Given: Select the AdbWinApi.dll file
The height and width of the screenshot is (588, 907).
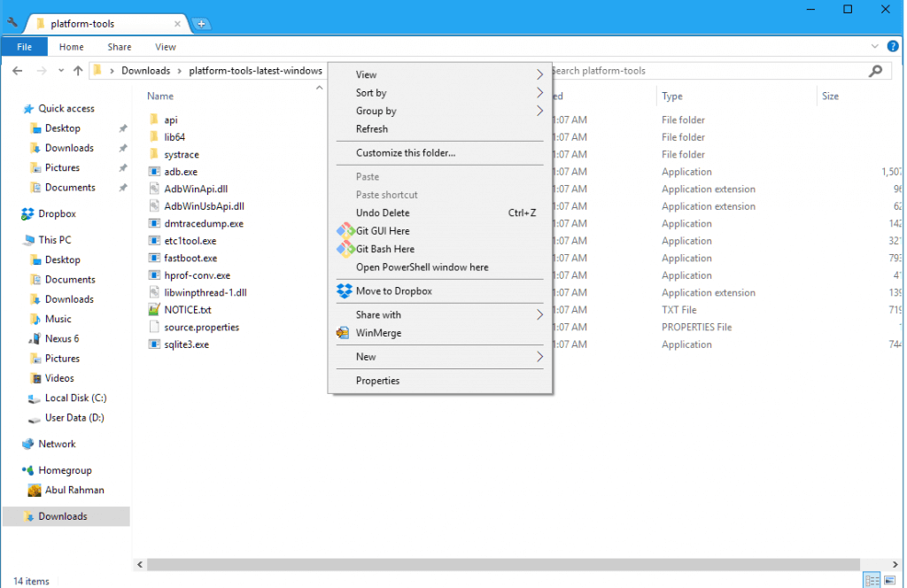Looking at the screenshot, I should point(196,189).
